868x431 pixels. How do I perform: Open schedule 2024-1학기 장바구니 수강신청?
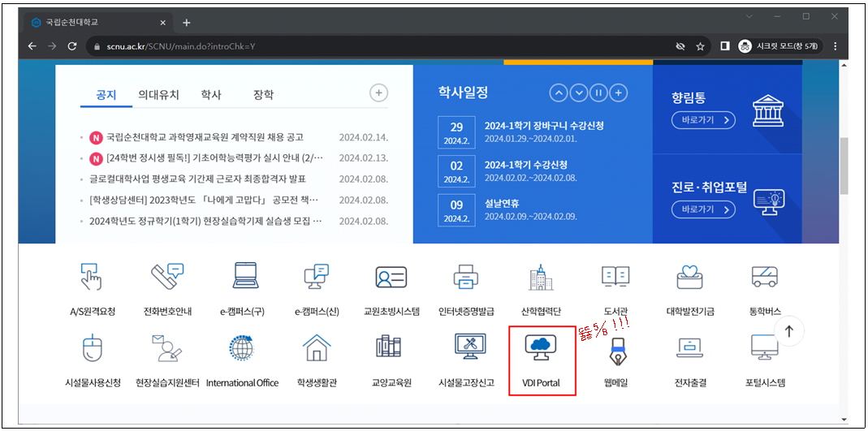click(x=544, y=126)
